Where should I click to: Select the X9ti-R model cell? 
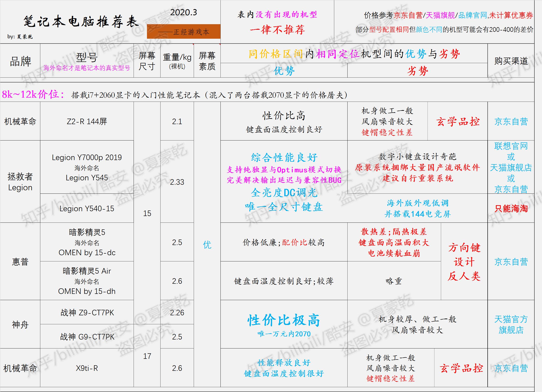[x=87, y=369]
